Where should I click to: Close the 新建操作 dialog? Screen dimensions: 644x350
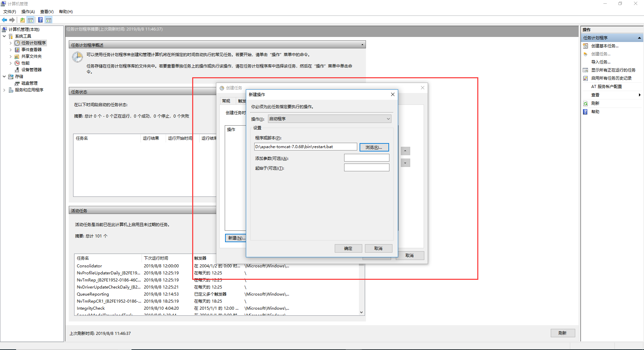click(x=393, y=94)
